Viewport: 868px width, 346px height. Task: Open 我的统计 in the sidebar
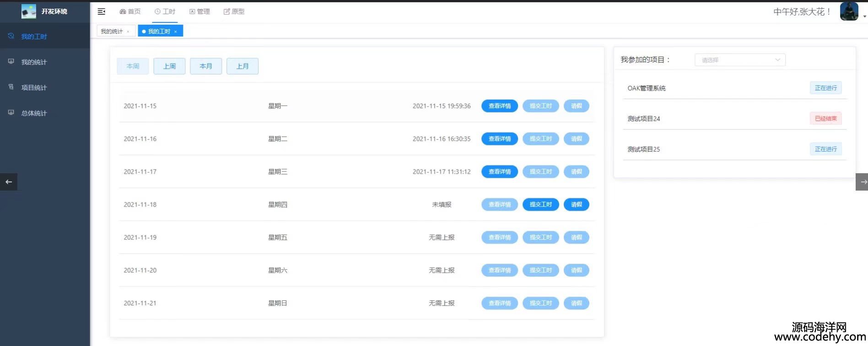pyautogui.click(x=34, y=62)
